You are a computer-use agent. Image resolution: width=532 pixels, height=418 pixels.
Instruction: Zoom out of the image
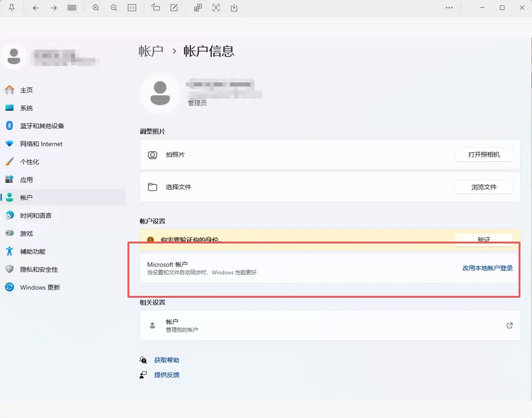pyautogui.click(x=114, y=8)
